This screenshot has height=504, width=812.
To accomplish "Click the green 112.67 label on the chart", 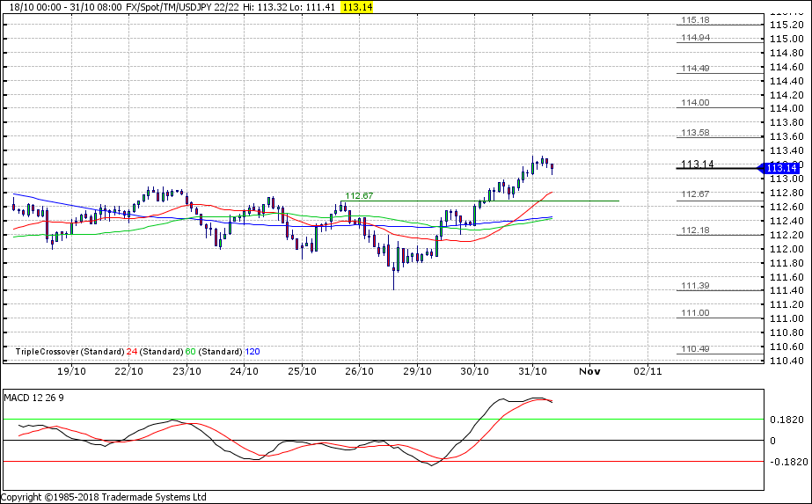I will coord(359,196).
